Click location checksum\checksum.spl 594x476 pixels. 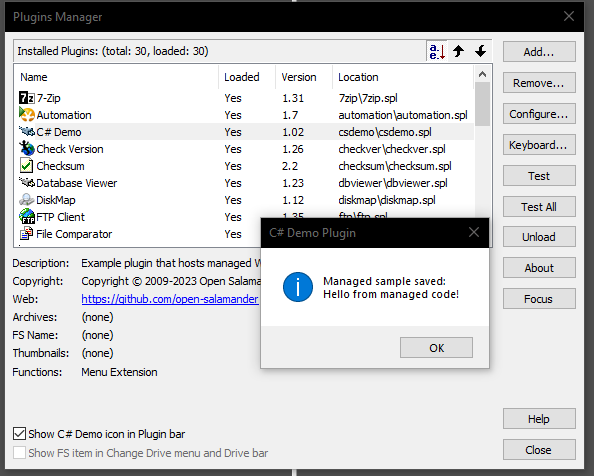395,166
